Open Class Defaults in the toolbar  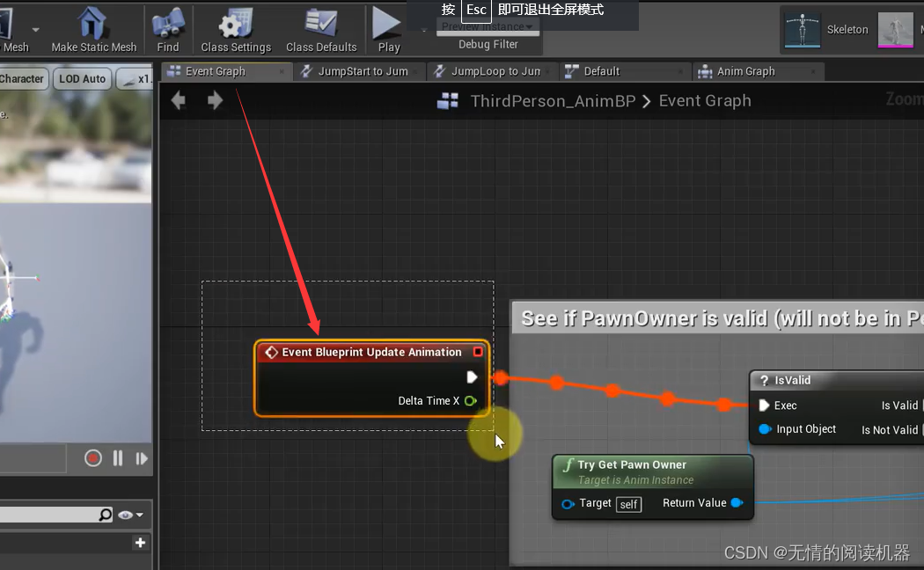pos(321,29)
